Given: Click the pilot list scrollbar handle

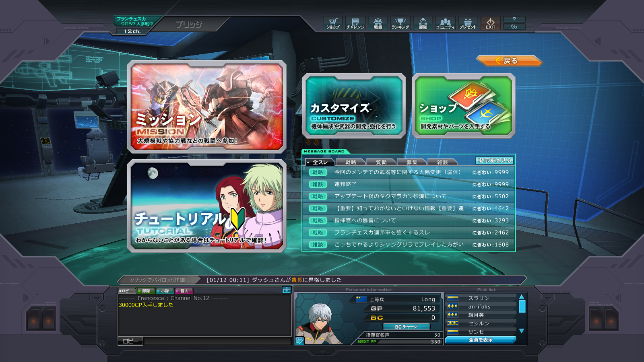Looking at the screenshot, I should [522, 306].
